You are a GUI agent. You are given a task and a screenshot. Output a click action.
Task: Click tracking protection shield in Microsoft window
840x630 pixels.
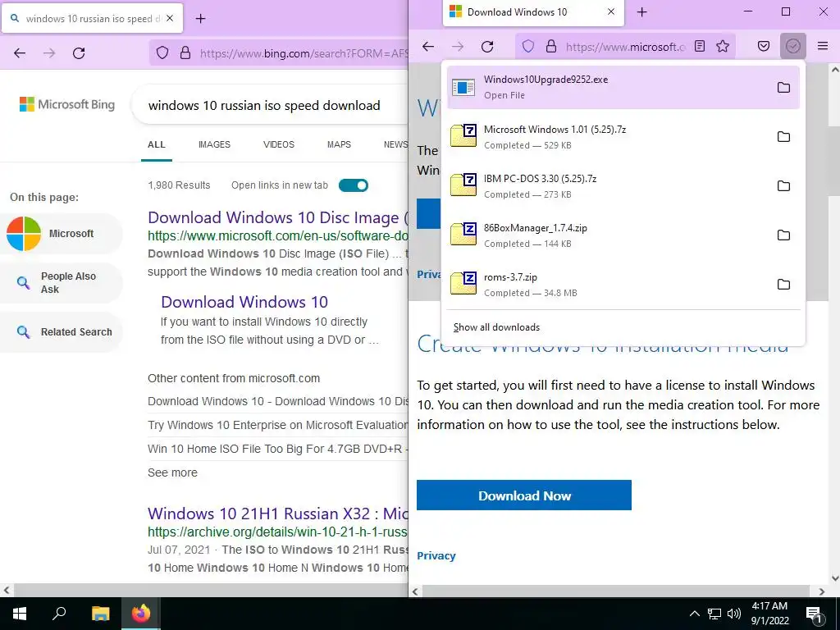click(x=528, y=47)
